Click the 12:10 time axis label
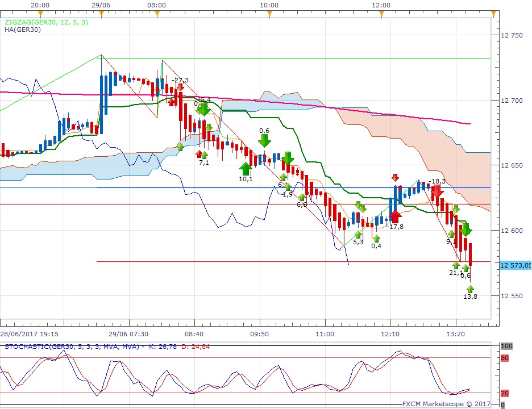Image resolution: width=532 pixels, height=409 pixels. (x=390, y=334)
